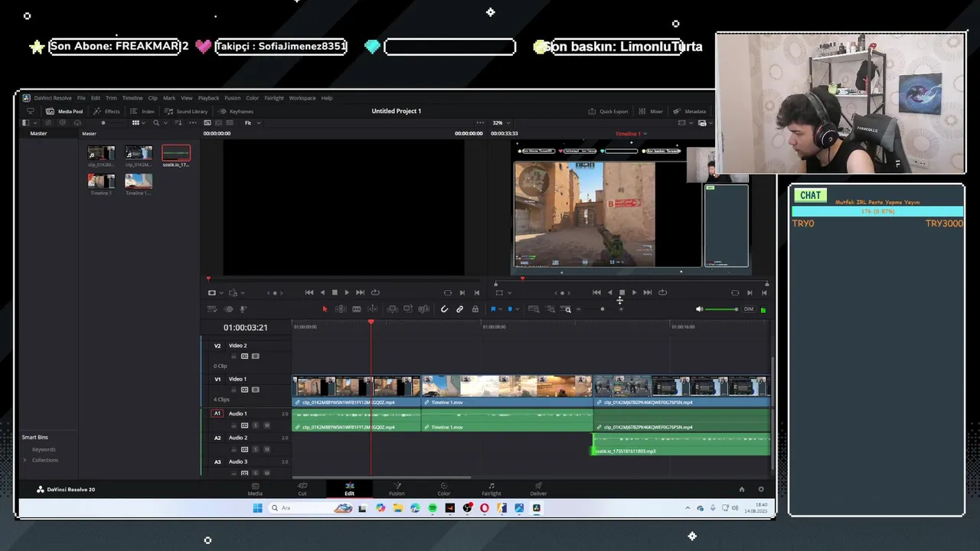Open the flag color dropdown arrow
Screen dimensions: 980x551
499,309
